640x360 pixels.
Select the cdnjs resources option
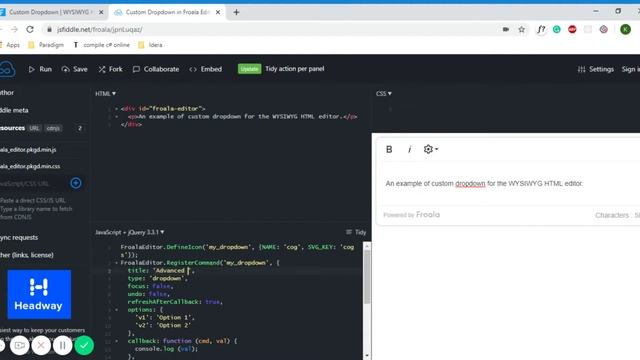pyautogui.click(x=53, y=128)
